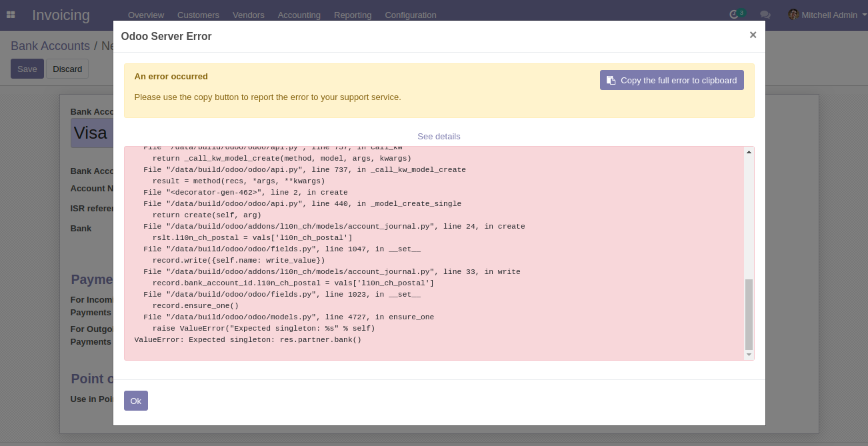This screenshot has height=446, width=868.
Task: Click the 'Please use the copy button' message
Action: pos(267,97)
